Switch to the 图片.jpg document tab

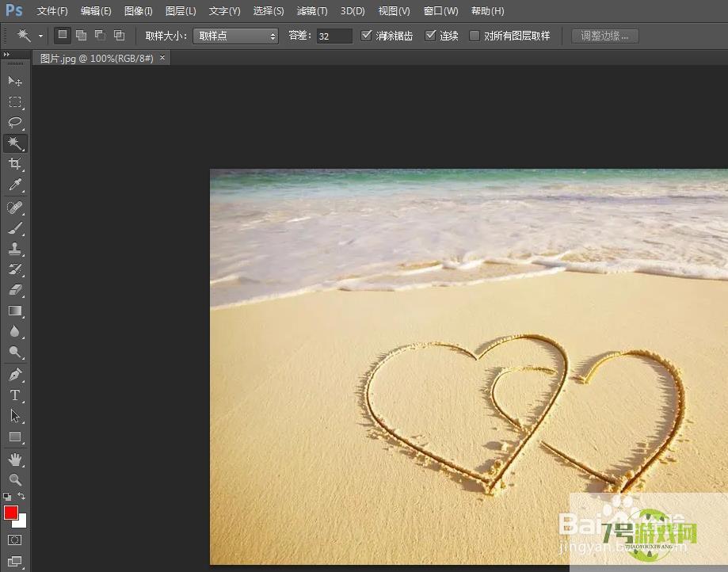[96, 58]
